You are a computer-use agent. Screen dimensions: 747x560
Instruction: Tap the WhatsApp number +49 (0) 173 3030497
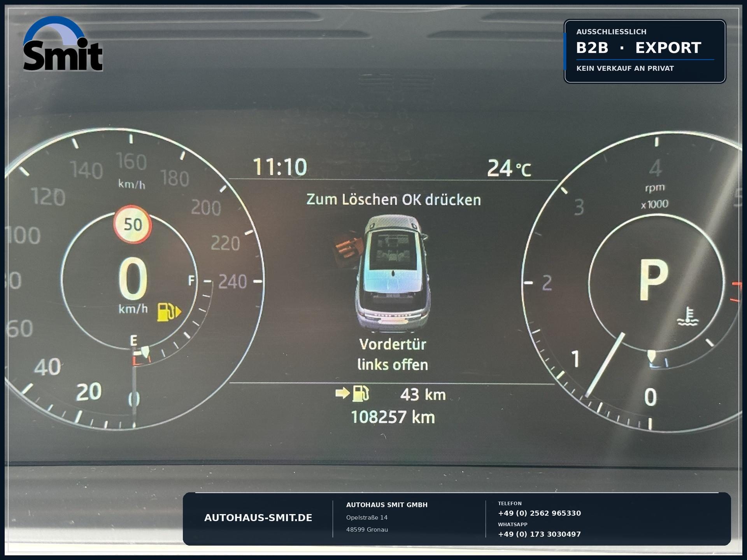pyautogui.click(x=539, y=534)
